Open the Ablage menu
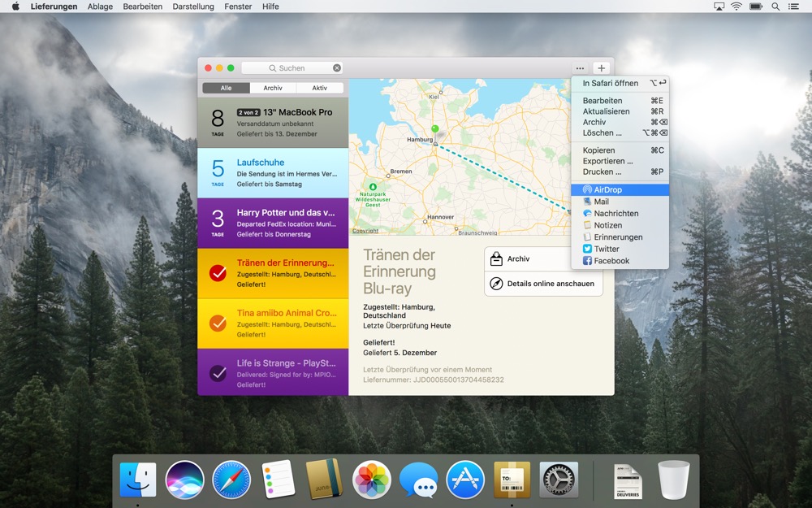 click(100, 7)
